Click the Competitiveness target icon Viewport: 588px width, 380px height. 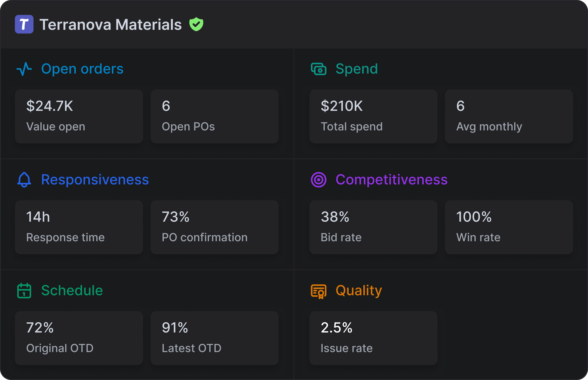[318, 180]
